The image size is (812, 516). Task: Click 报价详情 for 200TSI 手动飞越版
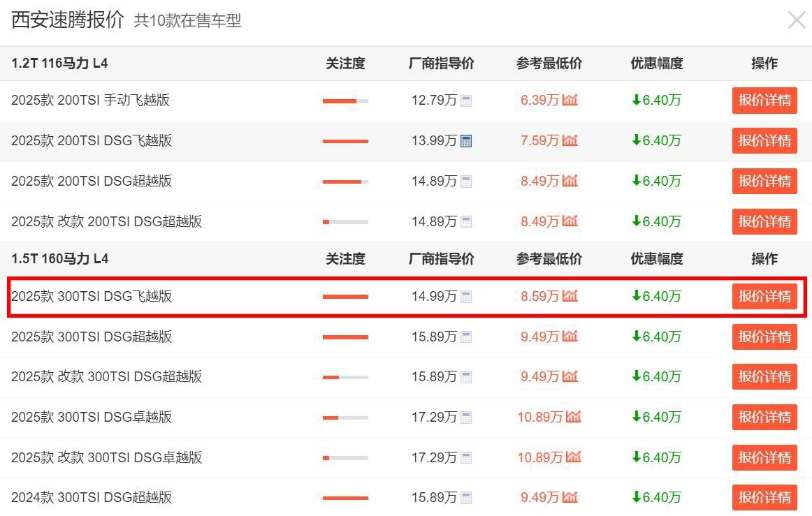pyautogui.click(x=764, y=101)
